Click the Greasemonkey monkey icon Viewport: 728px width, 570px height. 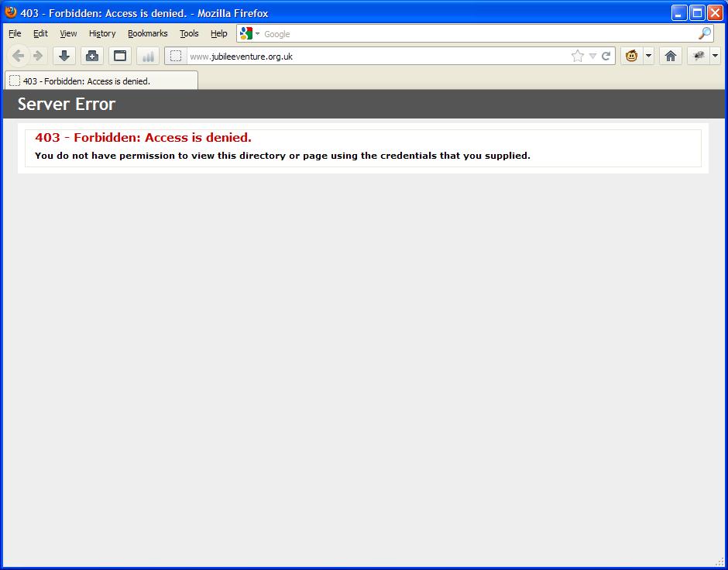(630, 56)
